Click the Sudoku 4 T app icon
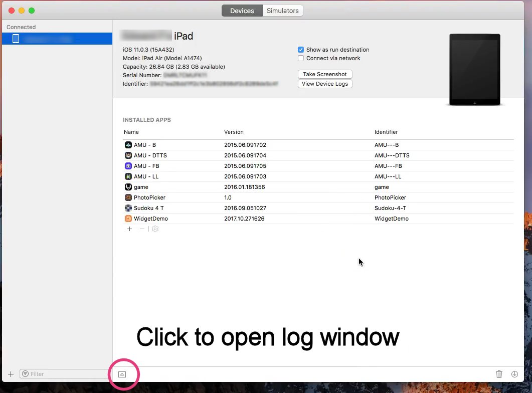 (x=128, y=208)
